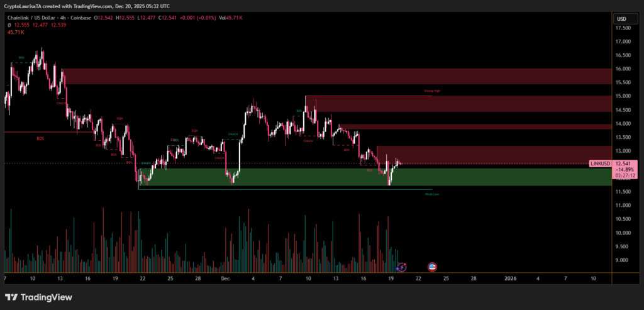Screen dimensions: 644x310
Task: Click the Strong High label
Action: [432, 91]
